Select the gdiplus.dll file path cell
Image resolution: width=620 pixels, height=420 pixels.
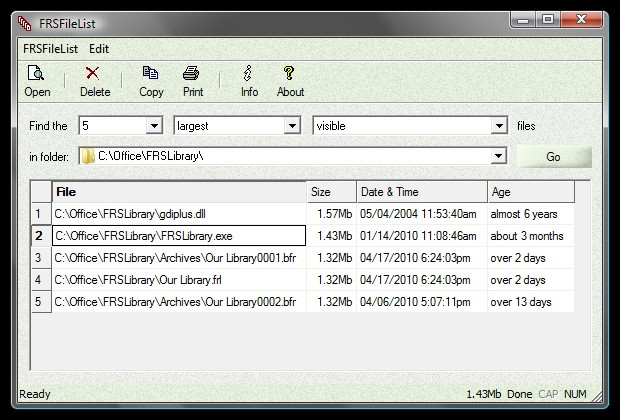coord(179,214)
